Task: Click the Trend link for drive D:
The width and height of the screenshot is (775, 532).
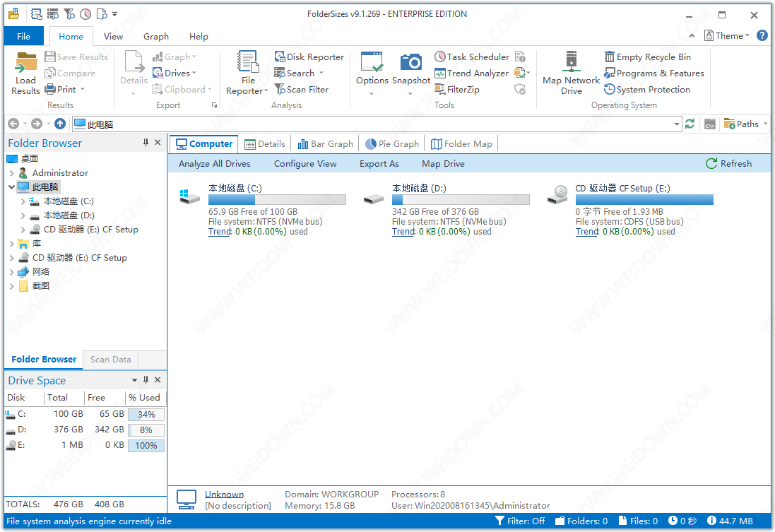Action: coord(403,231)
